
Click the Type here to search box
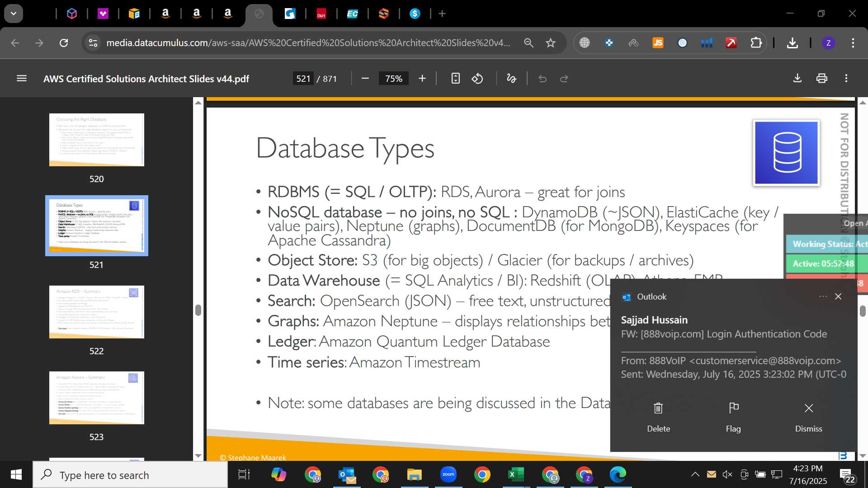click(130, 475)
